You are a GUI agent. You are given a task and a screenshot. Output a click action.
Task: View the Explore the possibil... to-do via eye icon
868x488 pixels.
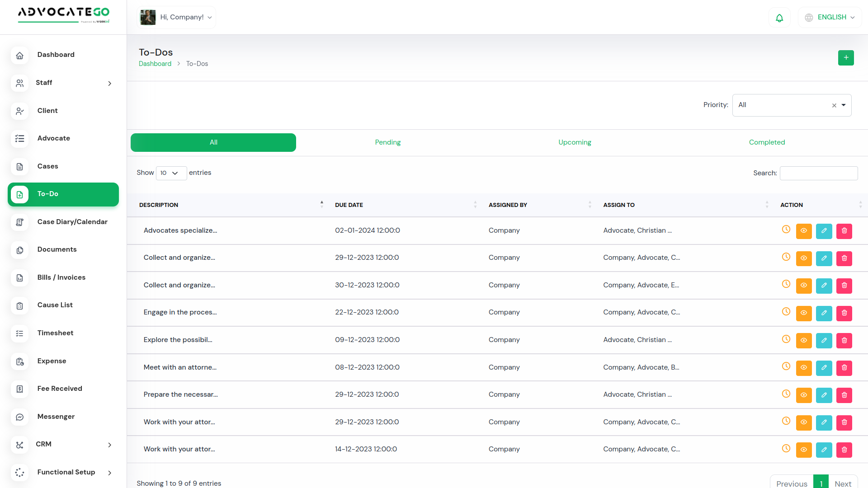pos(803,340)
